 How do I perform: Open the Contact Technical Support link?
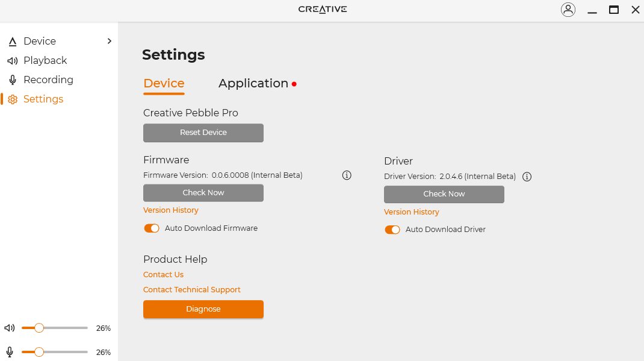(192, 290)
